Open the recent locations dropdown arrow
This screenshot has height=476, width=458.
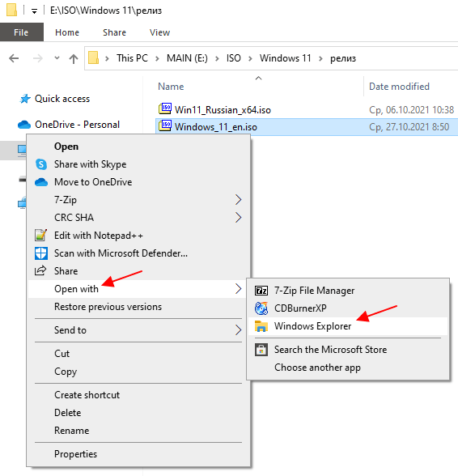tap(57, 58)
